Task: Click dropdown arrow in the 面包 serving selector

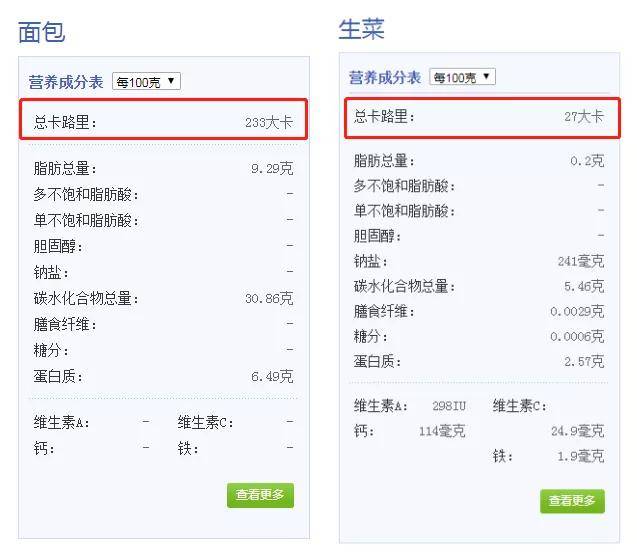Action: click(x=171, y=81)
